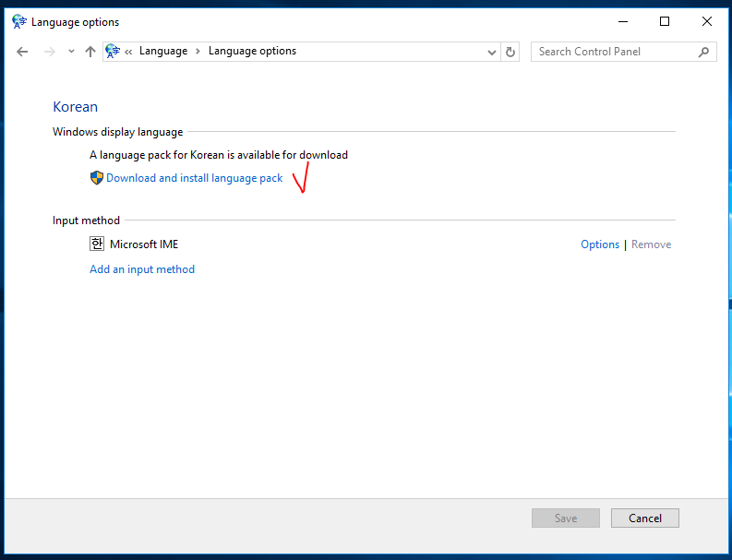This screenshot has height=560, width=732.
Task: Click the forward navigation arrow
Action: 49,52
